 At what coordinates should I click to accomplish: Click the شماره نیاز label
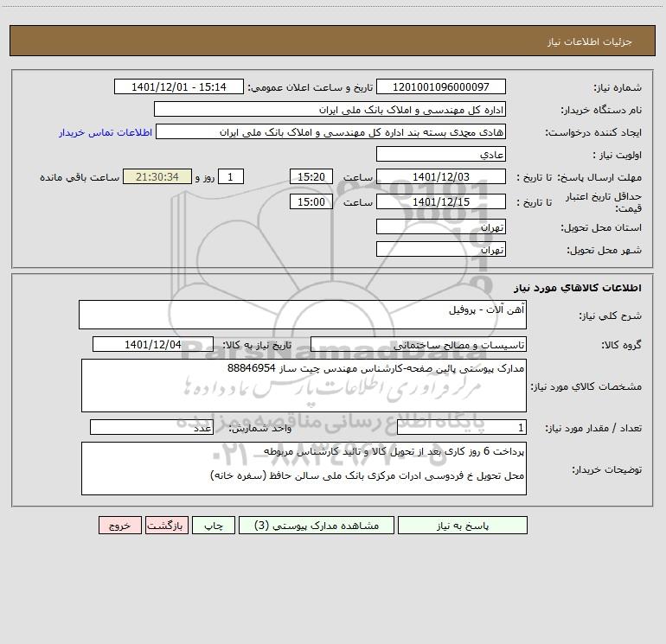tap(618, 87)
